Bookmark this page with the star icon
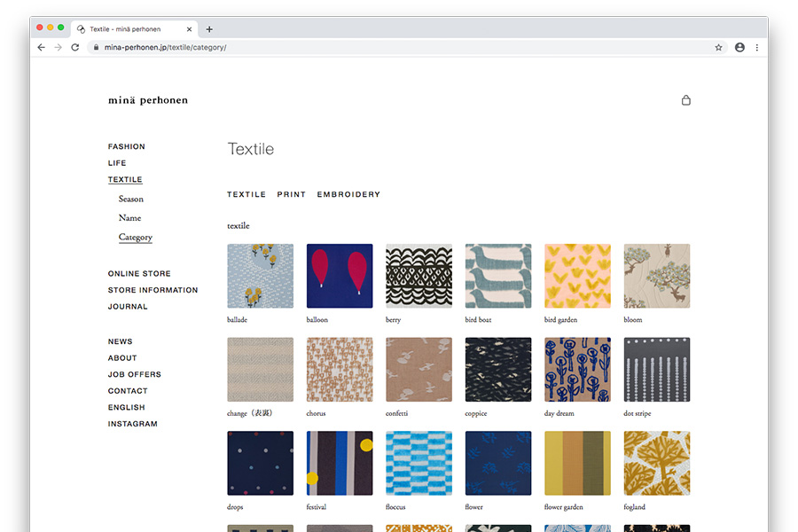This screenshot has height=532, width=798. (718, 47)
